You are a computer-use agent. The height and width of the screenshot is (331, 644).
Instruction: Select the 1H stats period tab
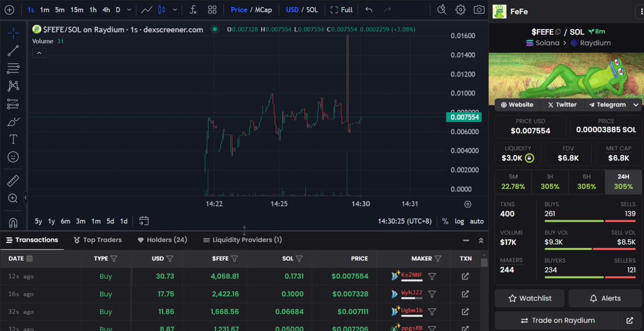[550, 182]
